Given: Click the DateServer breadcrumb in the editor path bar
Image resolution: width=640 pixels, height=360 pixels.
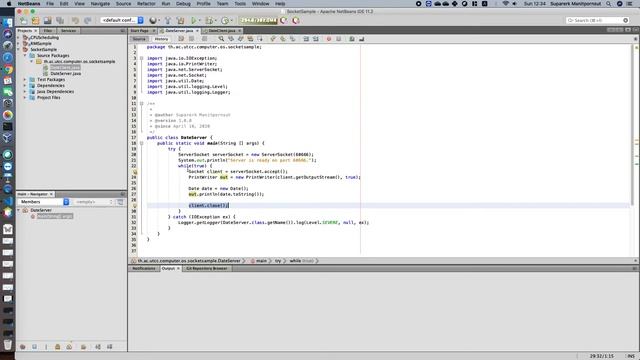Looking at the screenshot, I should 189,260.
